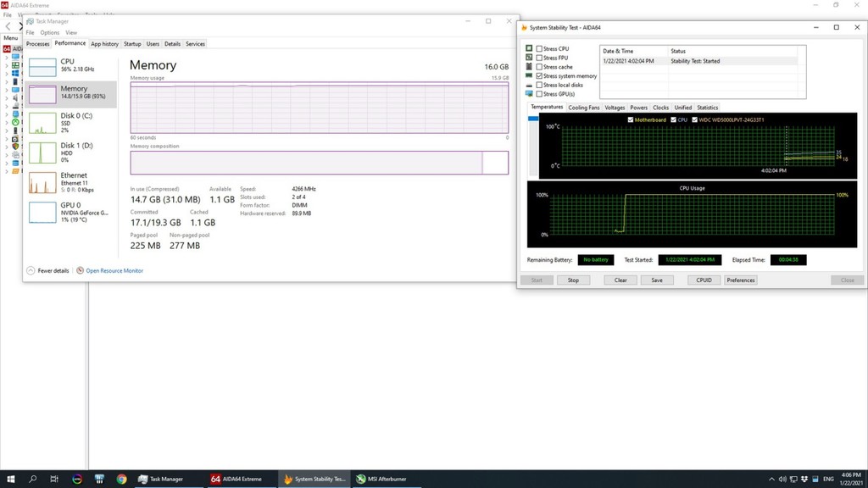Screen dimensions: 868x488
Task: Uncheck WDC WD5000LPVT graph checkbox
Action: click(x=695, y=119)
